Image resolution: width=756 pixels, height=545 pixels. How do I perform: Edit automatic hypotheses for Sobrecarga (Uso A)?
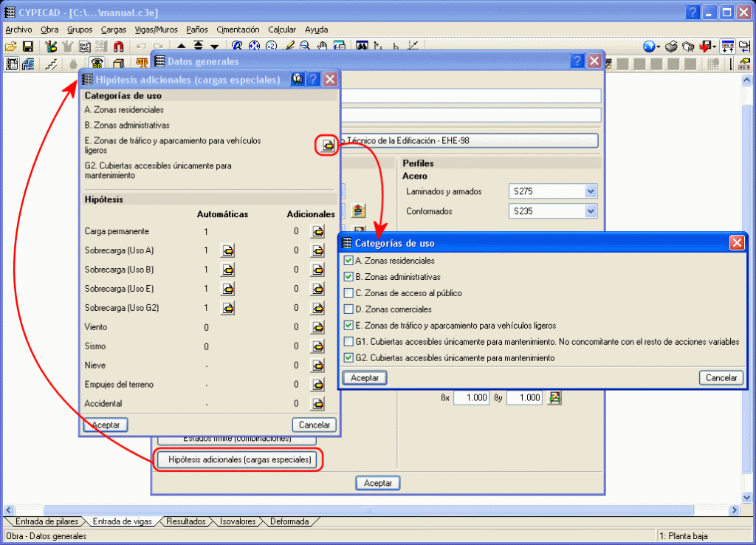227,250
